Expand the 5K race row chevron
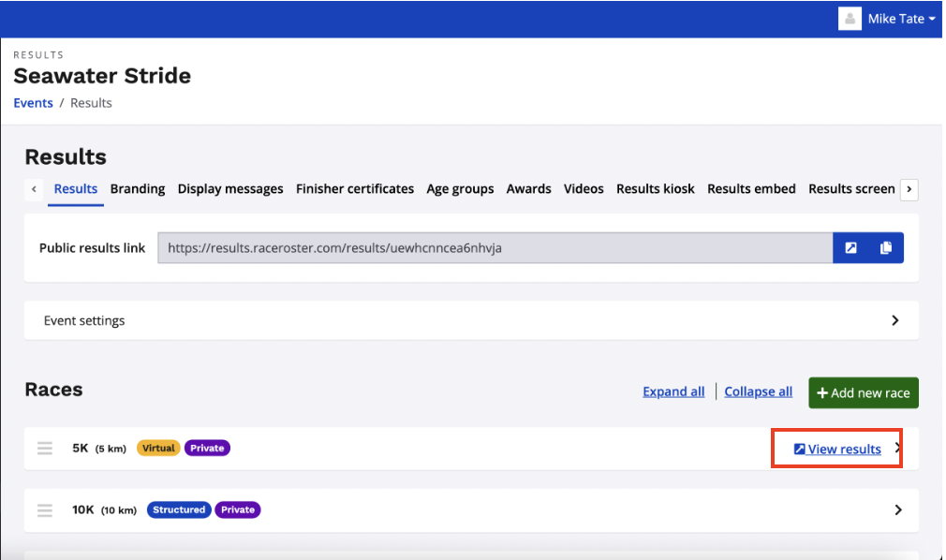This screenshot has height=560, width=946. [x=897, y=449]
